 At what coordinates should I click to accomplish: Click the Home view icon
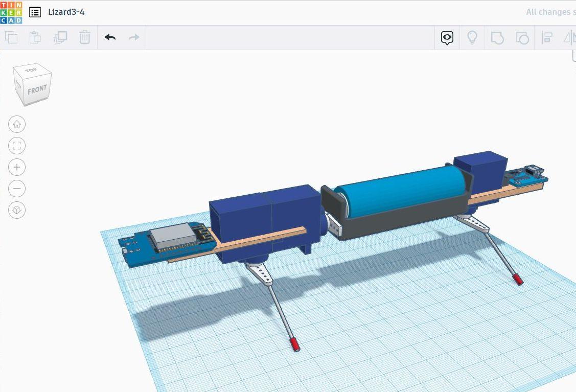point(17,124)
